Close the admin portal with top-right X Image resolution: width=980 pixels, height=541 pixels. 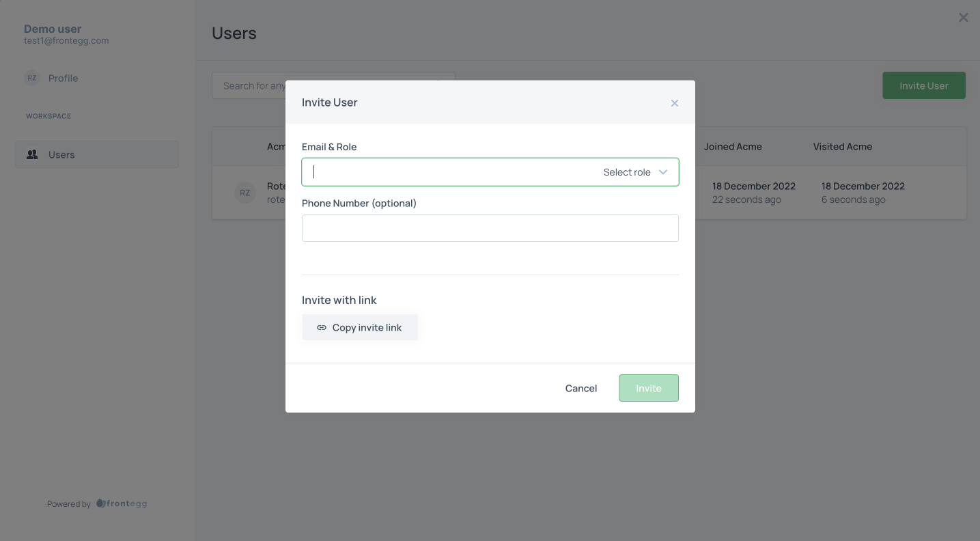(963, 18)
